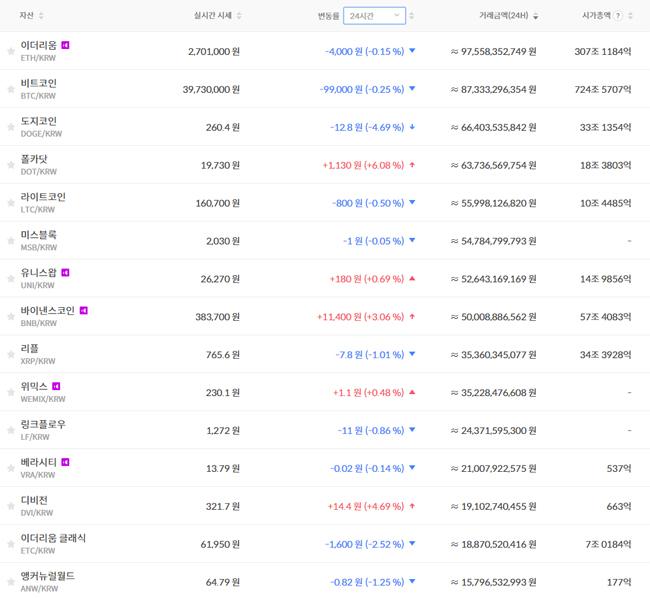The width and height of the screenshot is (650, 598).
Task: Click the help question-mark icon by 시가총액
Action: pos(618,16)
